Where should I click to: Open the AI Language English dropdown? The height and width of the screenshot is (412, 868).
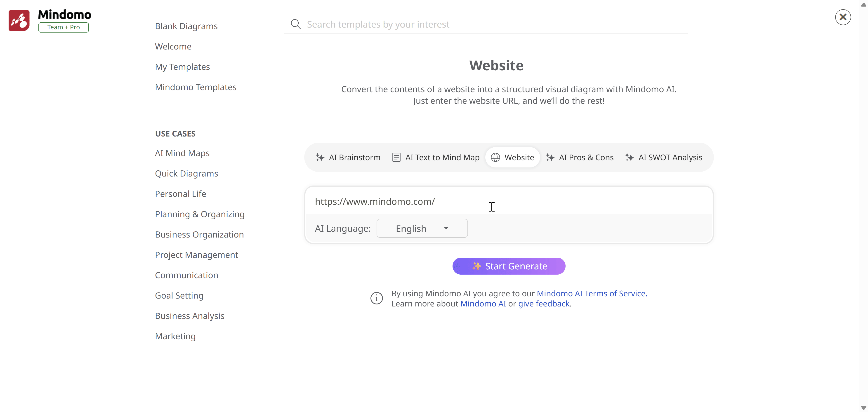pyautogui.click(x=422, y=228)
